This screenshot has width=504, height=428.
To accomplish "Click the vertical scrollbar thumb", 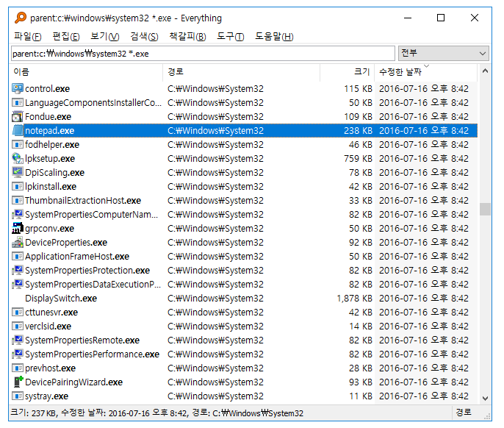I will click(x=485, y=209).
